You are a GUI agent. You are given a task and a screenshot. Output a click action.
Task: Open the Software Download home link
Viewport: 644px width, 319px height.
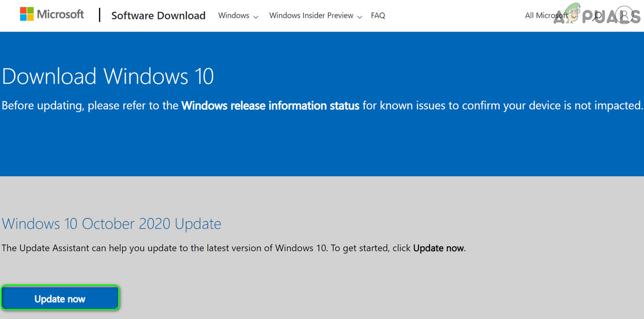(x=158, y=16)
